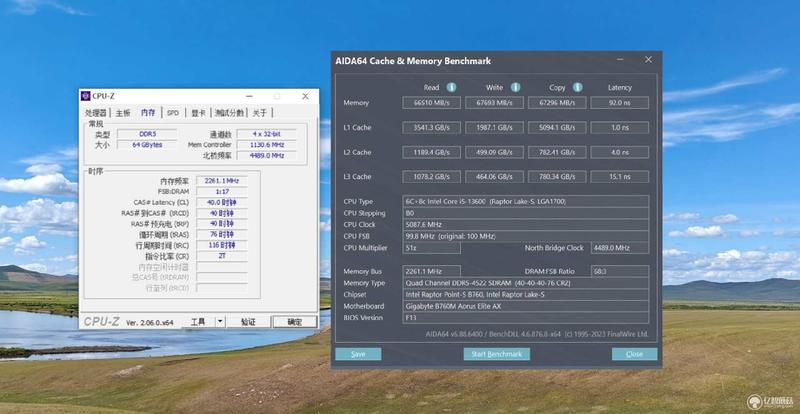Click CPU Stepping field showing B0
Viewport: 800px width, 414px height.
(526, 213)
